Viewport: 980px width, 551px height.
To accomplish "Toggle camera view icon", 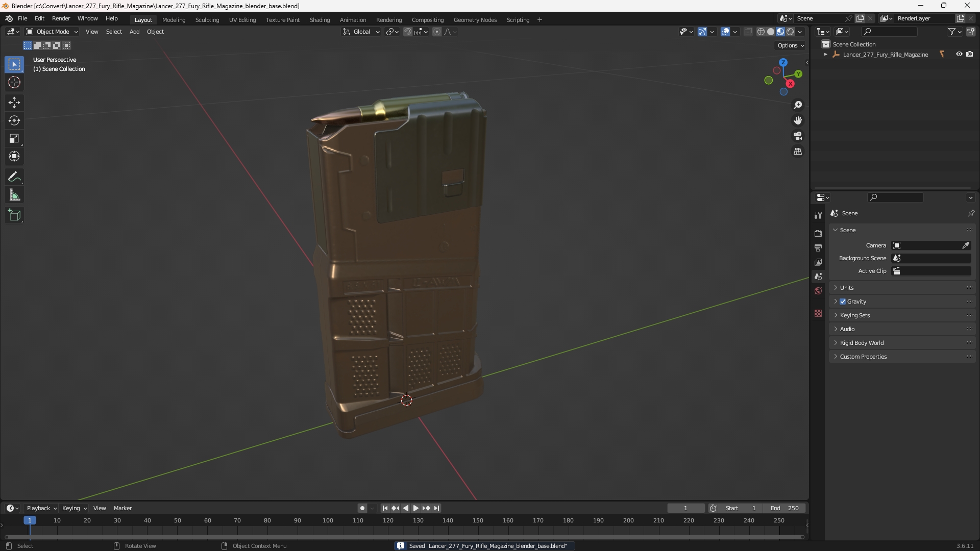I will coord(798,136).
